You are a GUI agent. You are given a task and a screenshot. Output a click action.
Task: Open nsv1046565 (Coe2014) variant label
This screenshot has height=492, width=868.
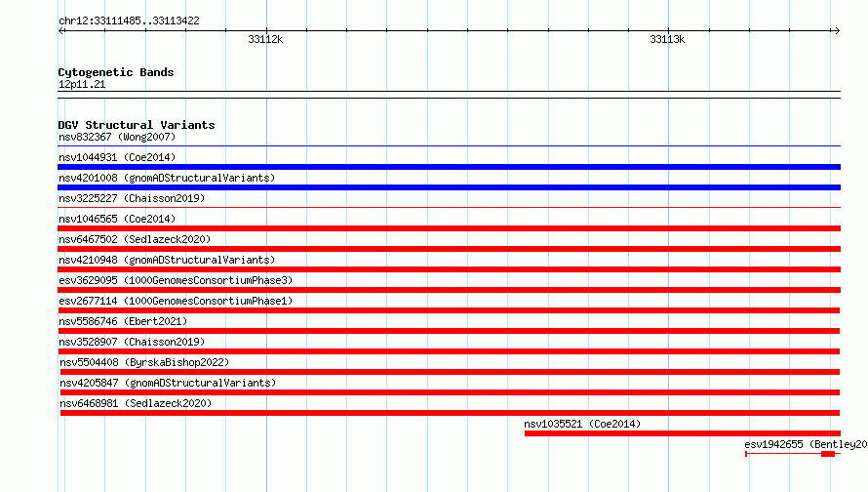point(117,219)
